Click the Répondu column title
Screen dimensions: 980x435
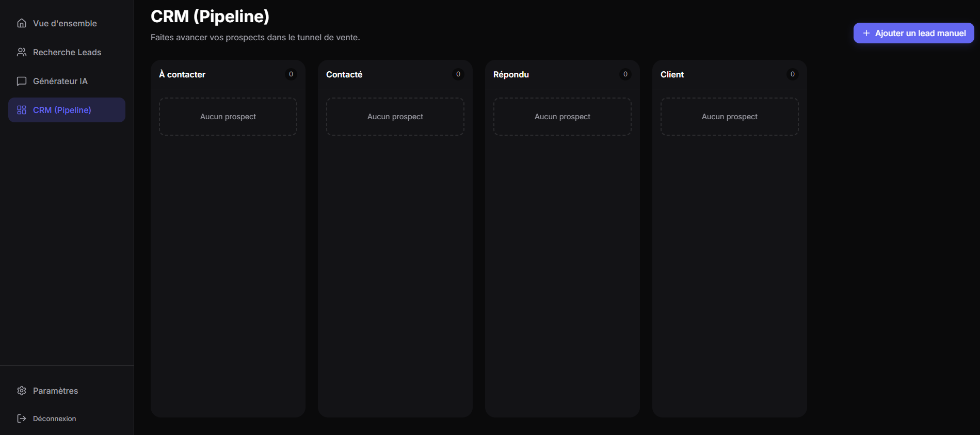pos(511,74)
